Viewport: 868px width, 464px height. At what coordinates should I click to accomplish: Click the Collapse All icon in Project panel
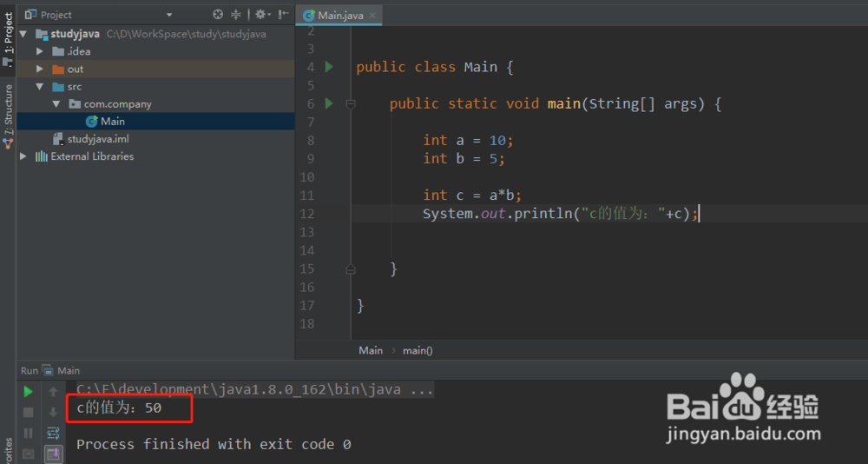pos(236,15)
